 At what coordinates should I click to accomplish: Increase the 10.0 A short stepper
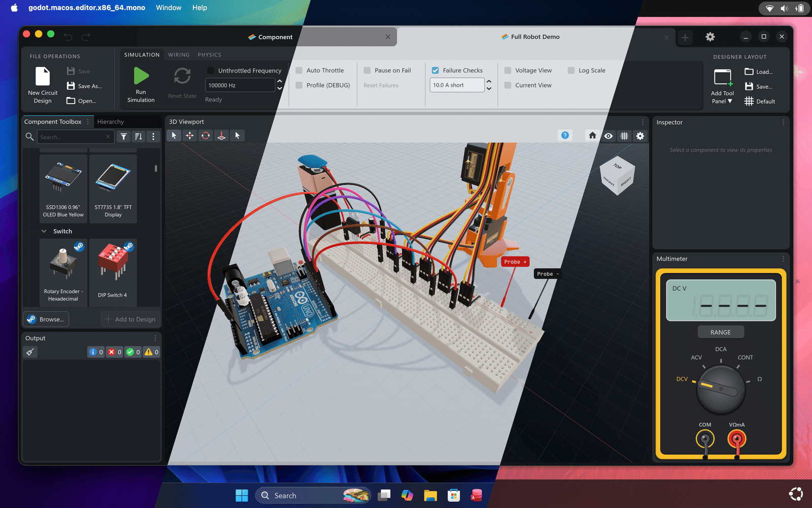point(489,81)
